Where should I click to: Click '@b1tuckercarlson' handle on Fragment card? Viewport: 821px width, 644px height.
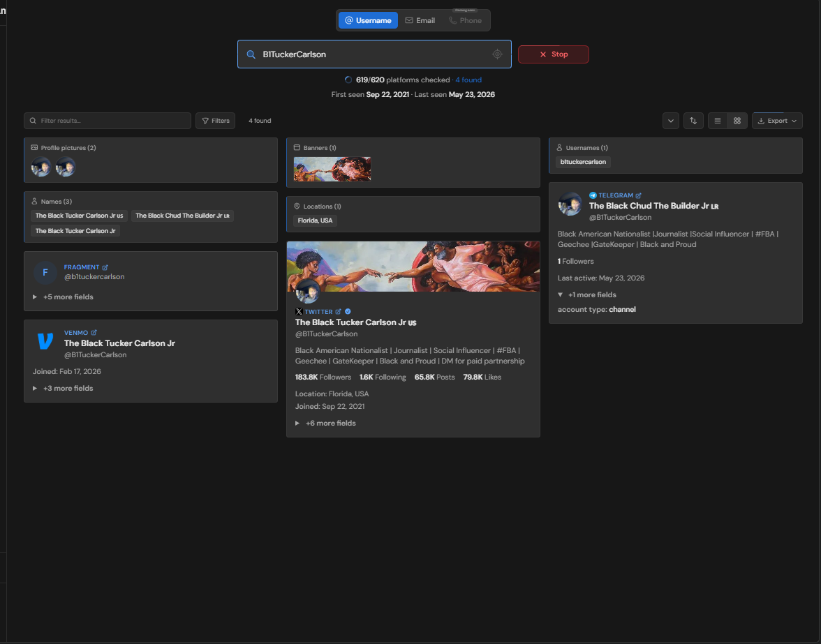(94, 277)
